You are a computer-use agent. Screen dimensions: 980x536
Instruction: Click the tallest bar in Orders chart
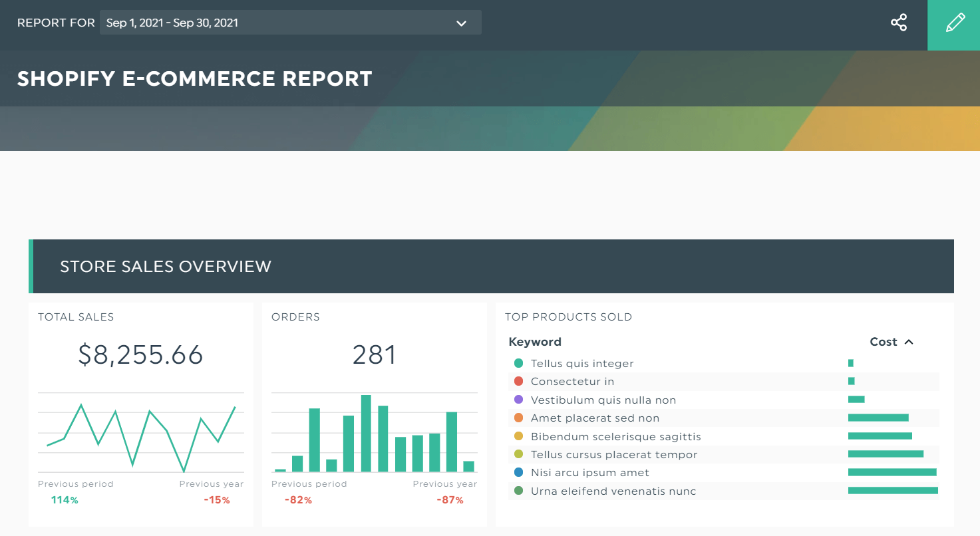(x=366, y=434)
